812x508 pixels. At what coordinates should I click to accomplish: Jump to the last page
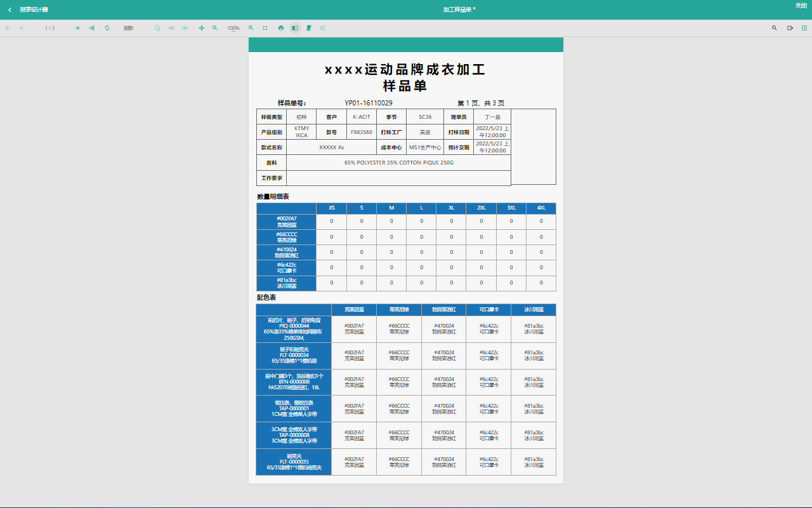pyautogui.click(x=91, y=28)
